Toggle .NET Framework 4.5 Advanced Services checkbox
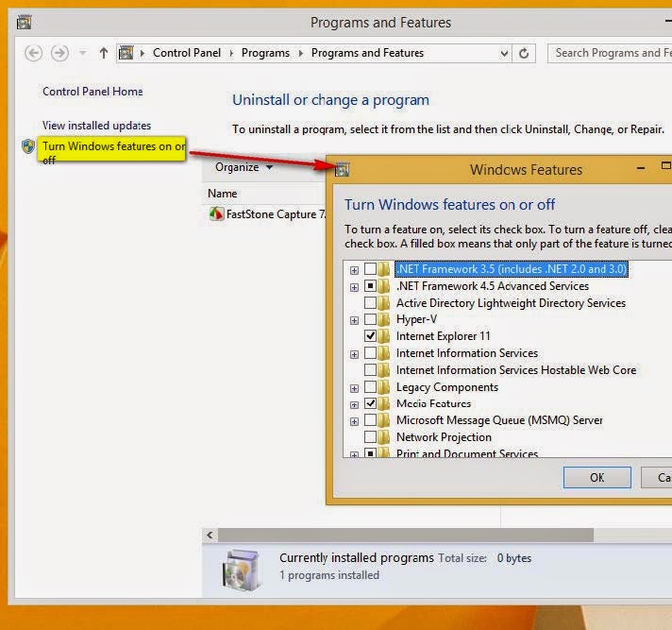The height and width of the screenshot is (630, 672). point(370,285)
